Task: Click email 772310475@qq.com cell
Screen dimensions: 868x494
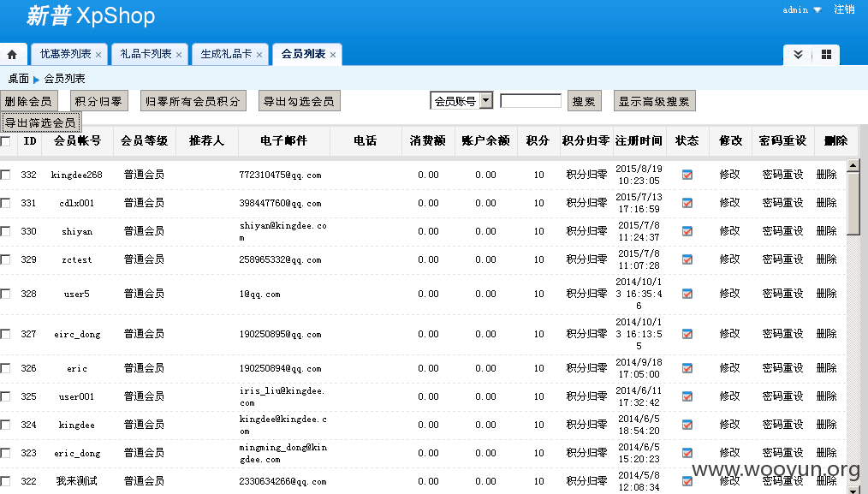Action: tap(280, 175)
